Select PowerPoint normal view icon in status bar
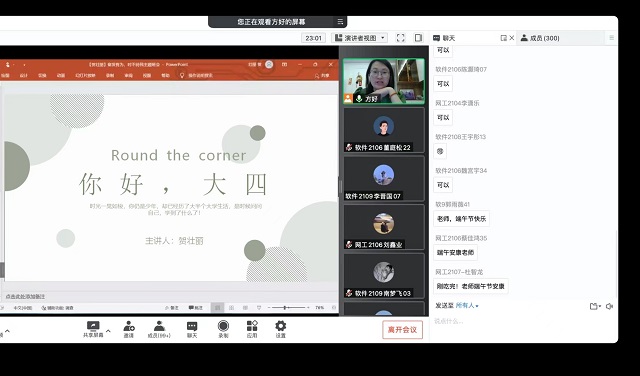 [218, 307]
